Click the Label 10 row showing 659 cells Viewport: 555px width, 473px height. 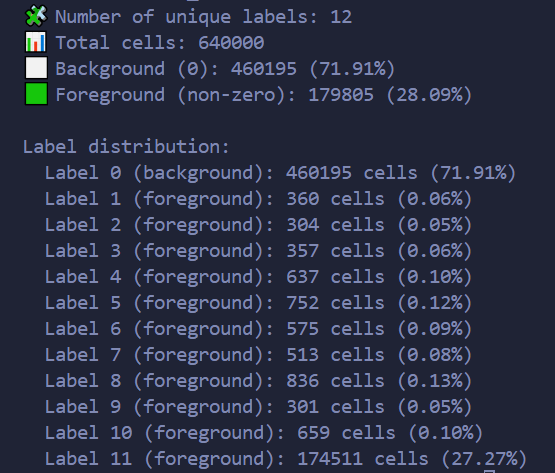(264, 433)
